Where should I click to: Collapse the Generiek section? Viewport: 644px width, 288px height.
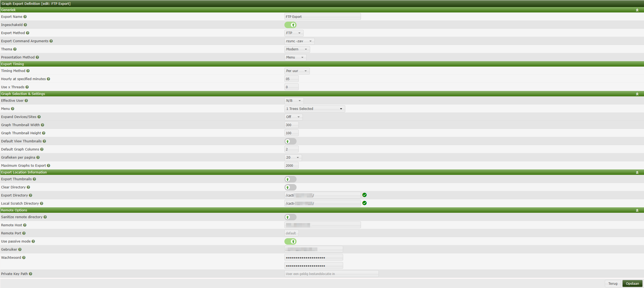click(x=637, y=10)
